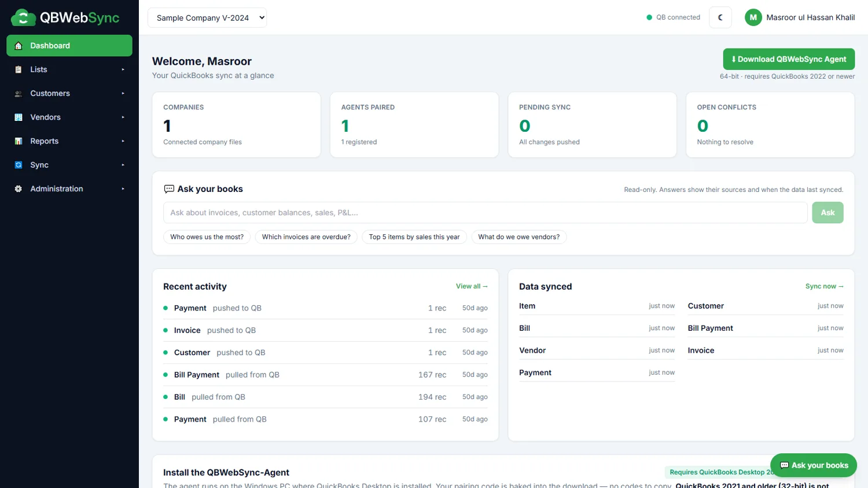868x488 pixels.
Task: Follow the View all link
Action: [472, 286]
